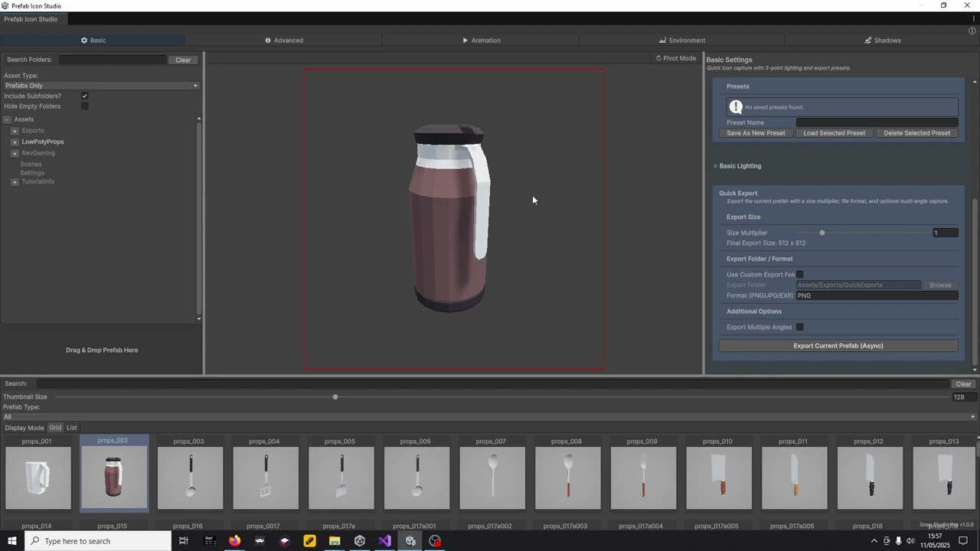980x551 pixels.
Task: Select the props_001 thumbnail
Action: coord(38,478)
